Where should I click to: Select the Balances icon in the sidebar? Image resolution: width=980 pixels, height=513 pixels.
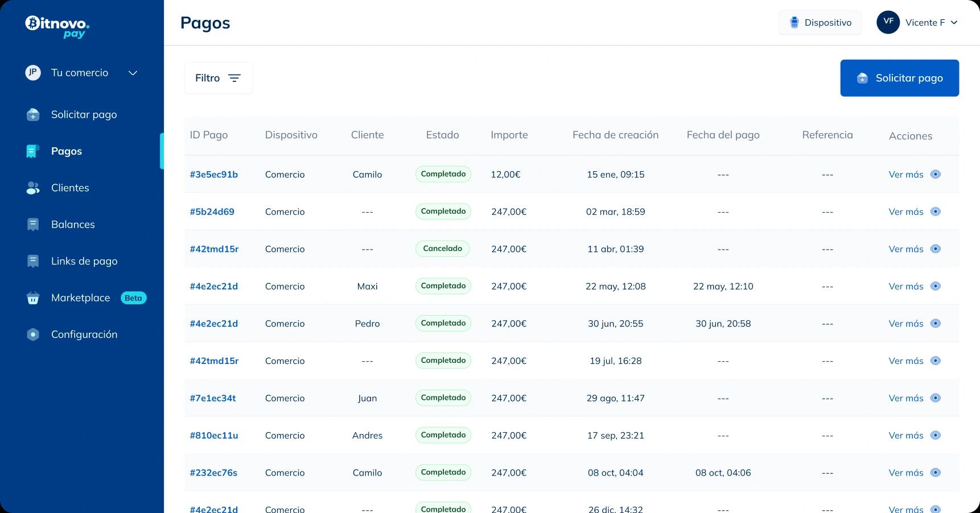click(32, 224)
